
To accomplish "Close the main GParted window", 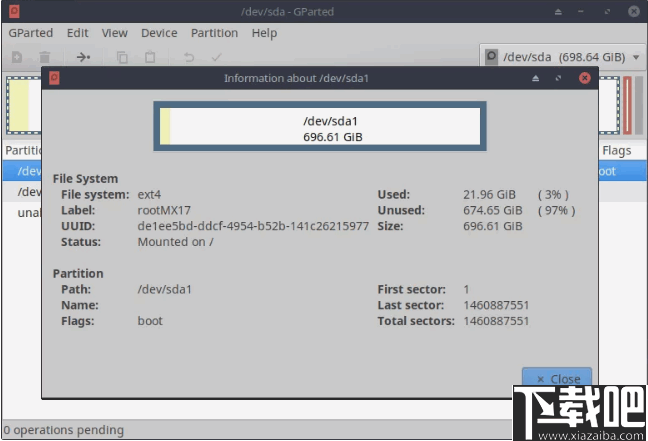I will (x=634, y=11).
